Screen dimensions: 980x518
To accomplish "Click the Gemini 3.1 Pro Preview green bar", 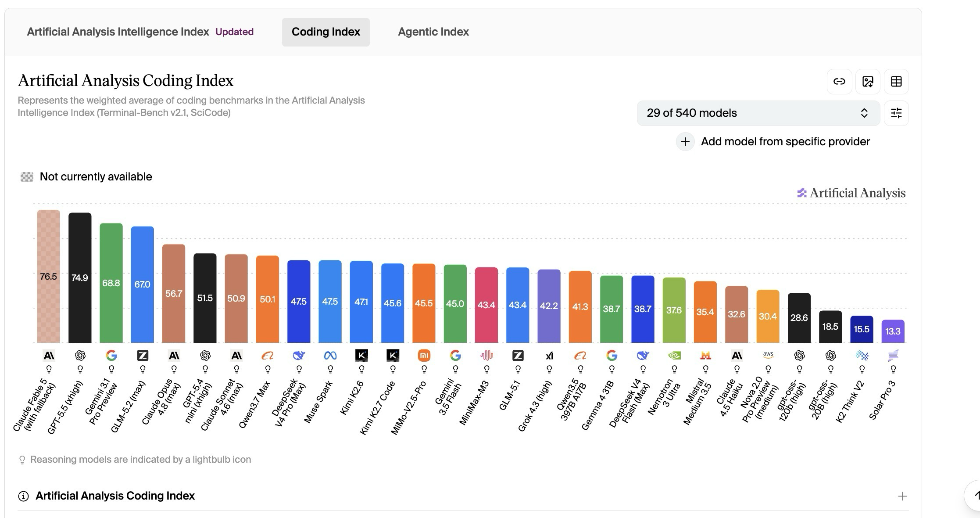I will [x=111, y=283].
